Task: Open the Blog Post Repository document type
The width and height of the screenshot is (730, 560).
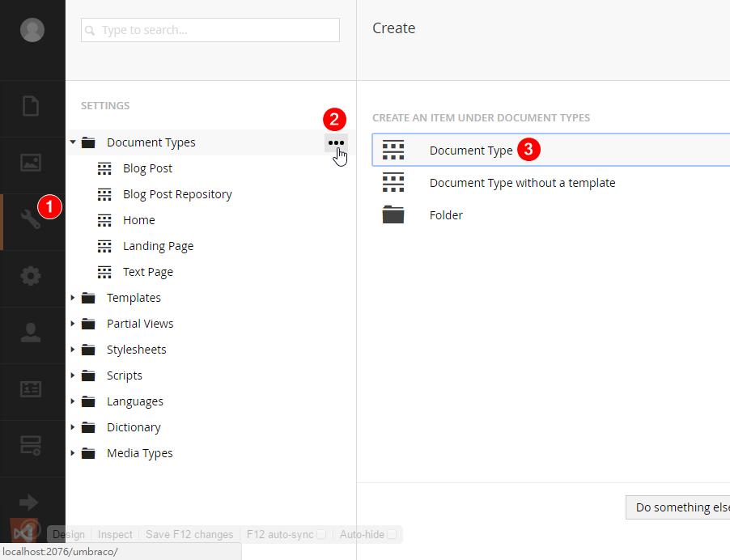Action: [177, 194]
